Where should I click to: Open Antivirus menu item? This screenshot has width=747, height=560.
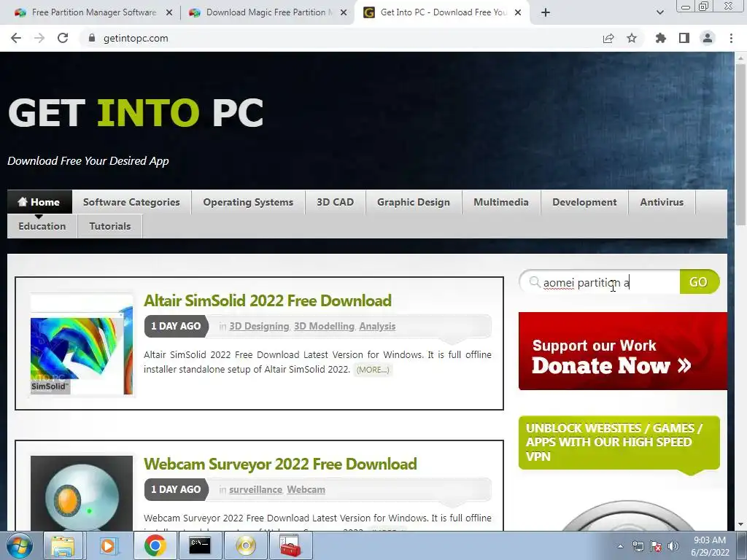tap(662, 202)
